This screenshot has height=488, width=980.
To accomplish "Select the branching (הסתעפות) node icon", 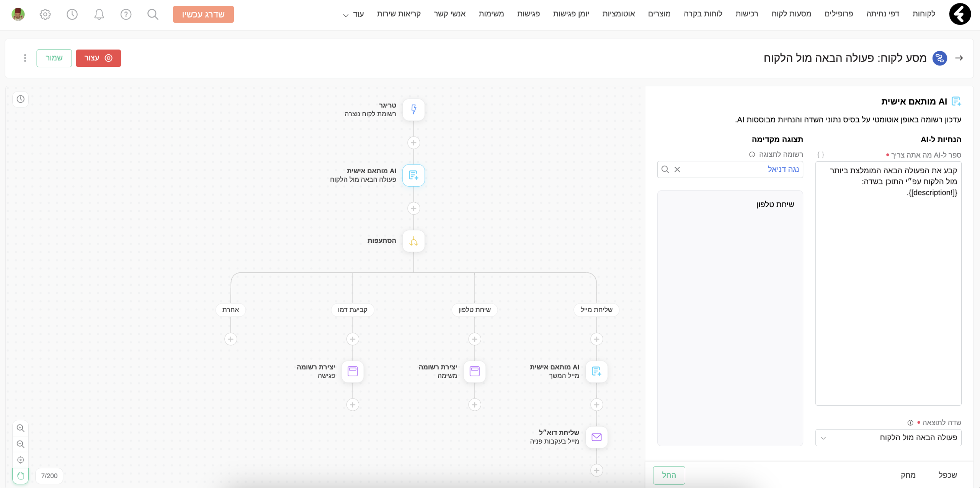I will (413, 241).
